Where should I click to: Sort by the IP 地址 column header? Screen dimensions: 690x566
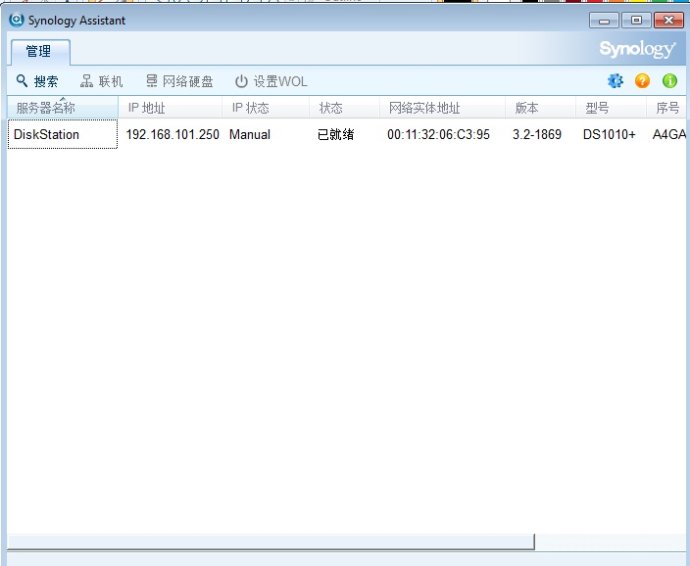pos(170,107)
